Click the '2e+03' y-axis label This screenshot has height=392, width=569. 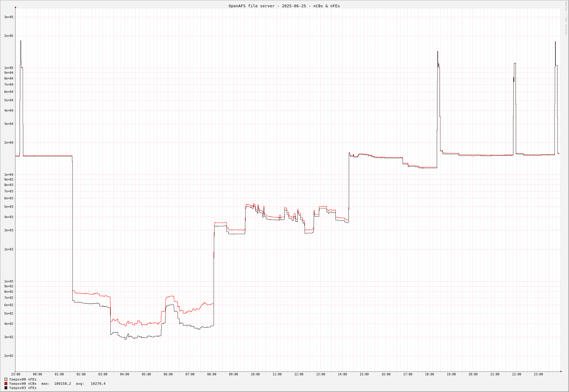point(9,249)
